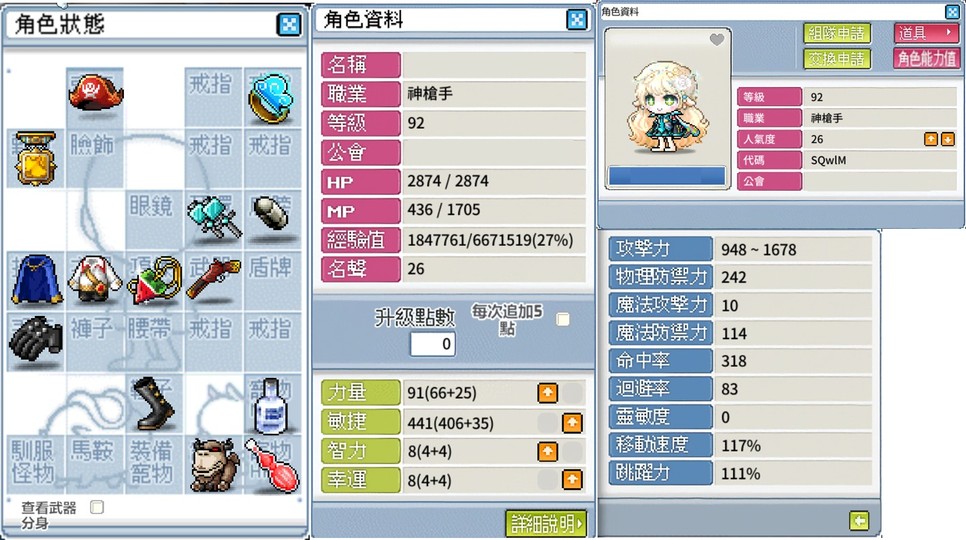This screenshot has height=540, width=966.
Task: Enable 每次追加5點 checkbox
Action: (x=562, y=319)
